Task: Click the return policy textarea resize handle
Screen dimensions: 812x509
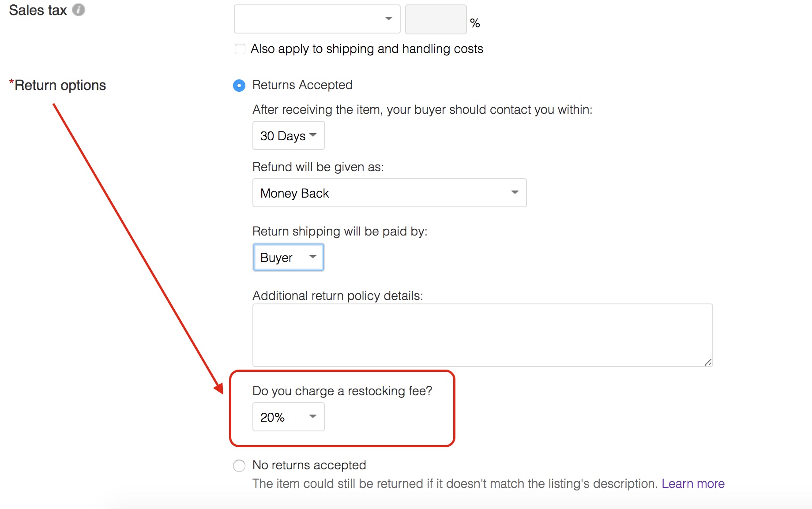Action: pos(708,362)
